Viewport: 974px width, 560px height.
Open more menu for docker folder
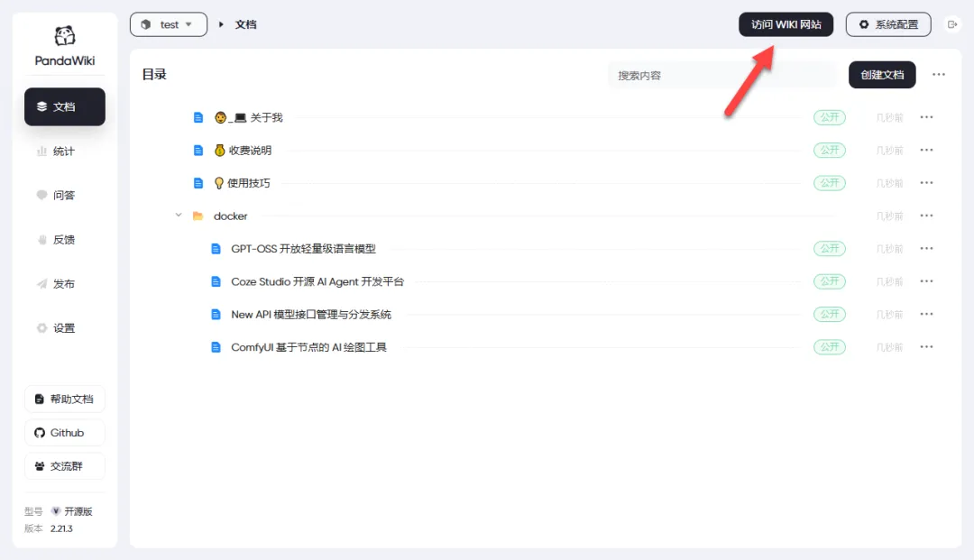(926, 216)
